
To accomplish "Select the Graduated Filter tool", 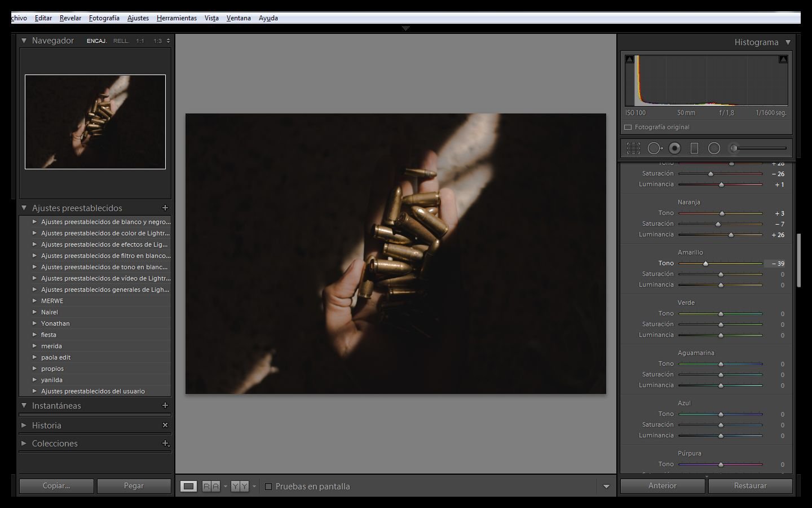I will tap(694, 148).
